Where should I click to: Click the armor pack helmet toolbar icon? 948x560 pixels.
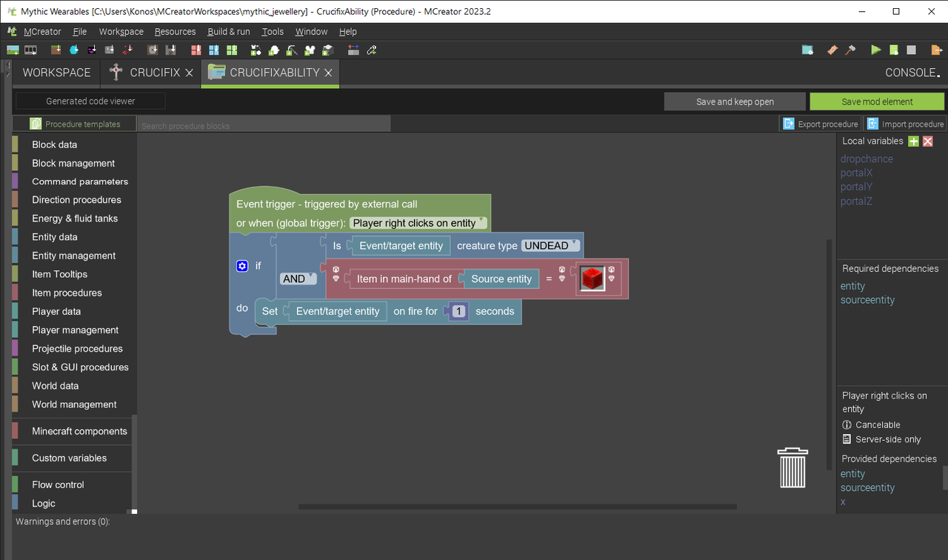tap(310, 50)
